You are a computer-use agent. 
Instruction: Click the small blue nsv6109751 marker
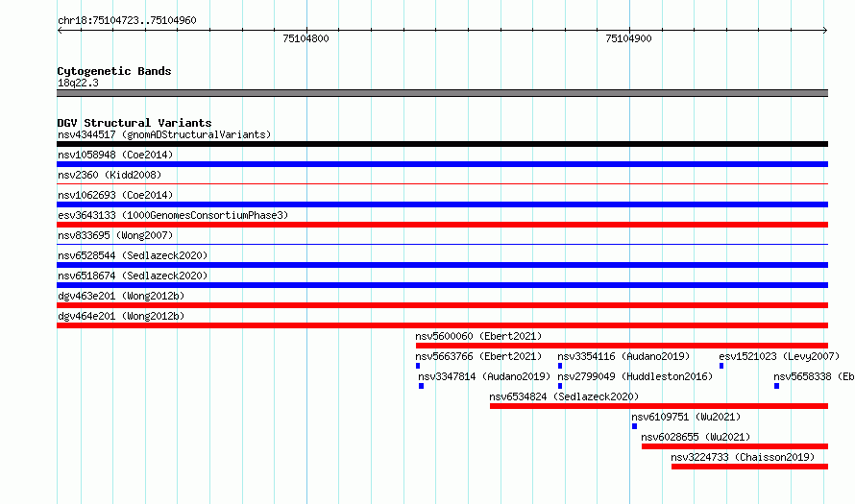634,426
